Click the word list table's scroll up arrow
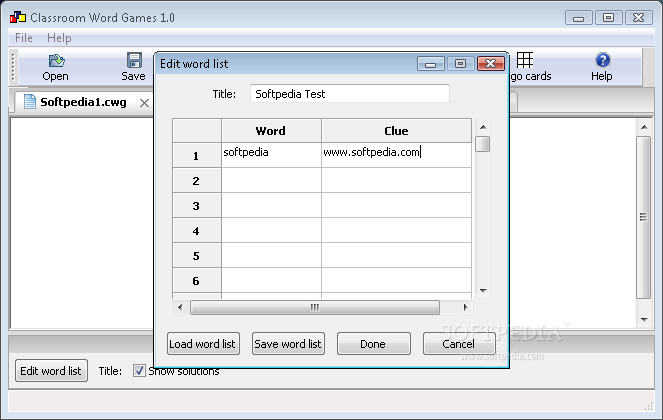The width and height of the screenshot is (663, 420). (483, 127)
